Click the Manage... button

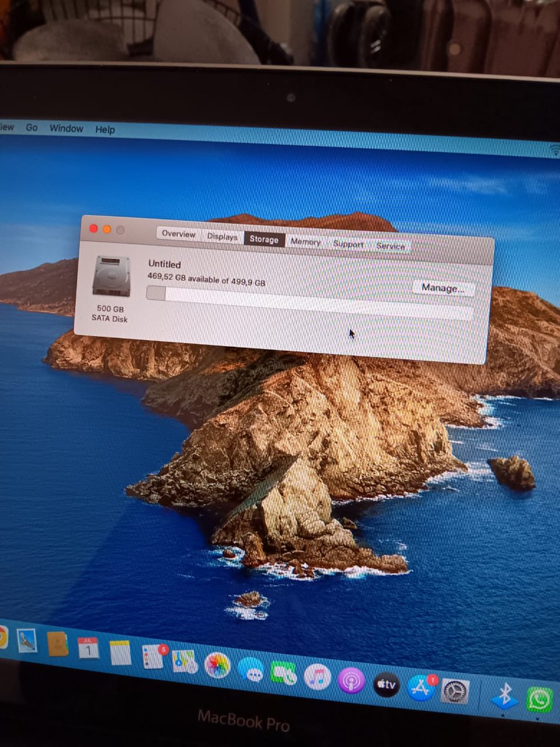[443, 288]
